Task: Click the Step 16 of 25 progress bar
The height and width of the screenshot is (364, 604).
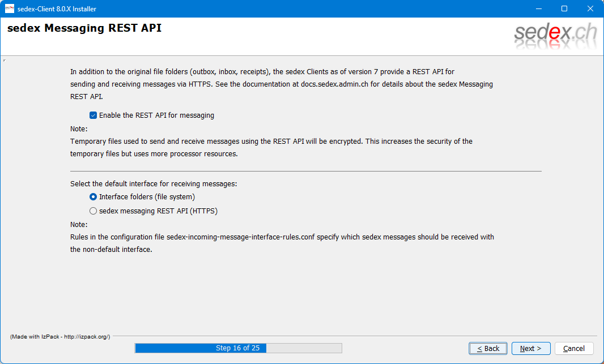Action: point(238,348)
